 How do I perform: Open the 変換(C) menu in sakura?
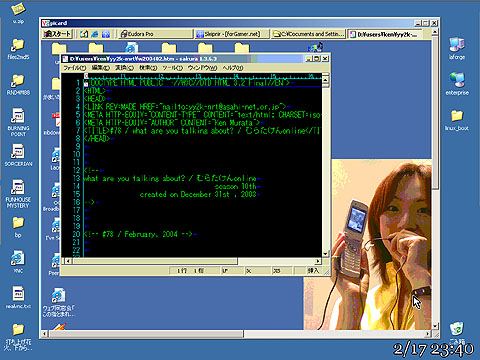click(x=124, y=68)
